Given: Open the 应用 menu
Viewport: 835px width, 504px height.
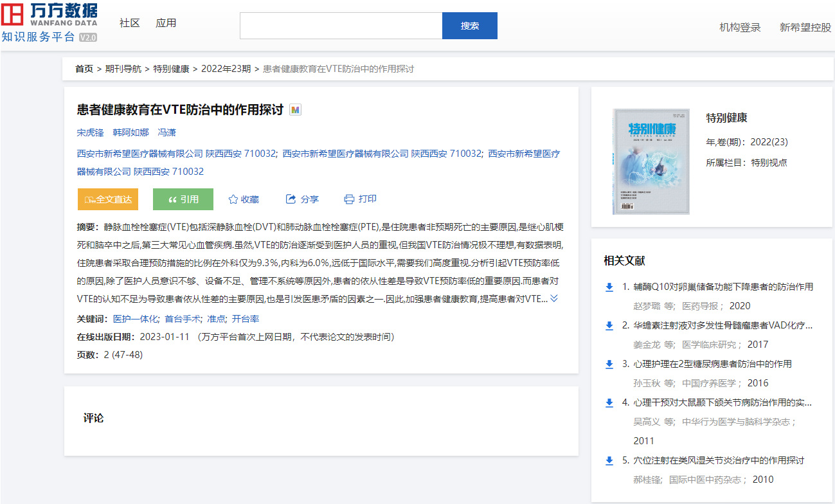Looking at the screenshot, I should point(166,22).
